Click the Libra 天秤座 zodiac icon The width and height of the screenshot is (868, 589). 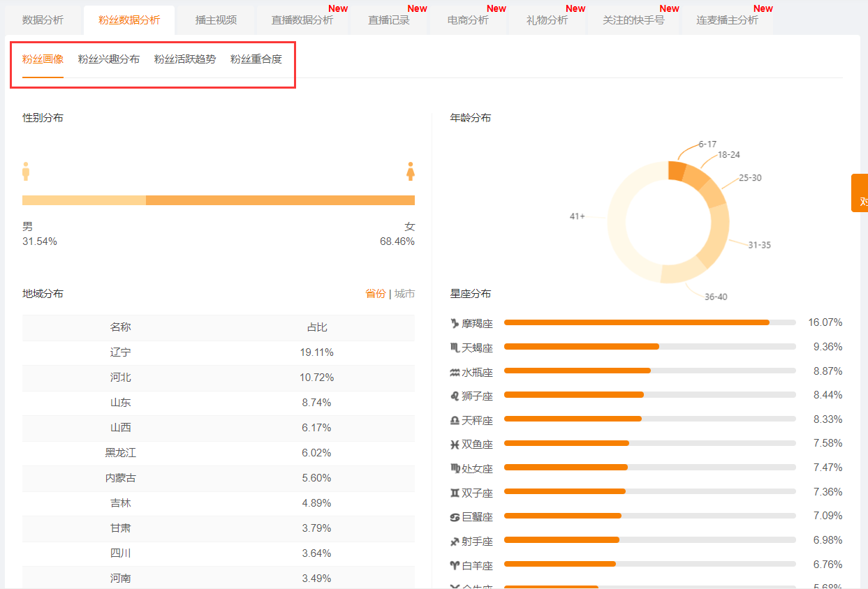455,420
